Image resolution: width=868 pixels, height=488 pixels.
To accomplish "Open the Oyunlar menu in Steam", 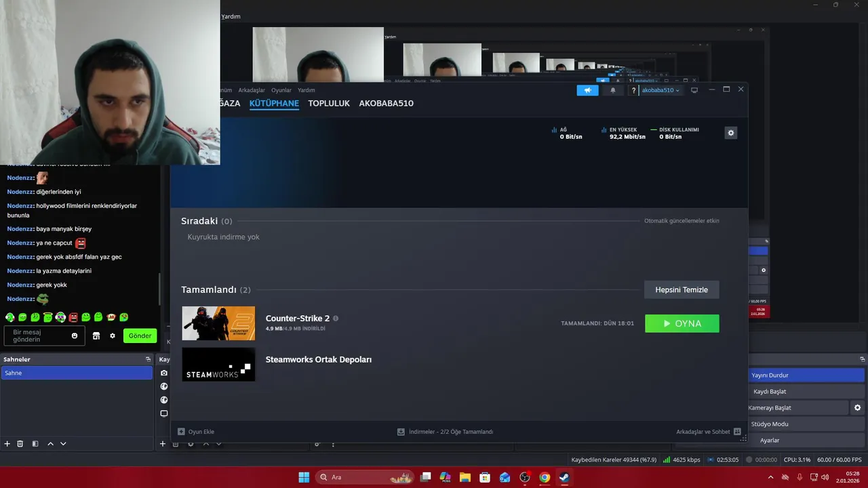I will pyautogui.click(x=281, y=90).
